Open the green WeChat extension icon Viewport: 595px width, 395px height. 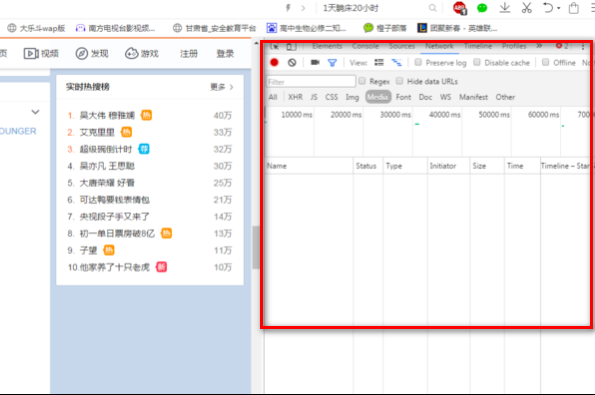482,8
